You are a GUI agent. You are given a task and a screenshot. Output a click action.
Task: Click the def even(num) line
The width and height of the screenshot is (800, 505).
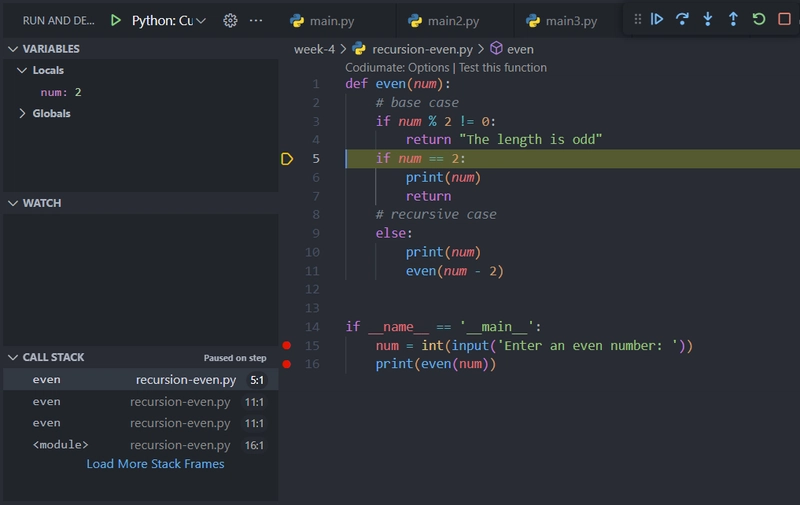coord(398,84)
